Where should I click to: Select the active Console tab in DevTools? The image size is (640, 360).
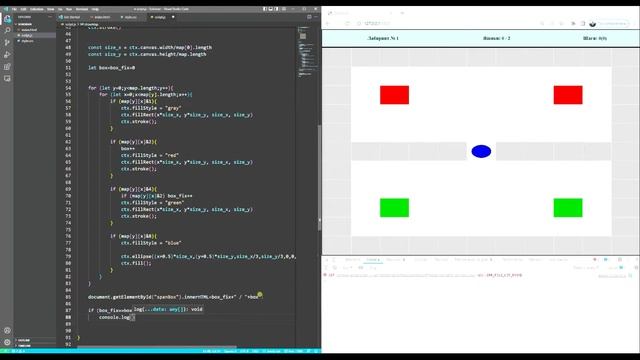(373, 260)
